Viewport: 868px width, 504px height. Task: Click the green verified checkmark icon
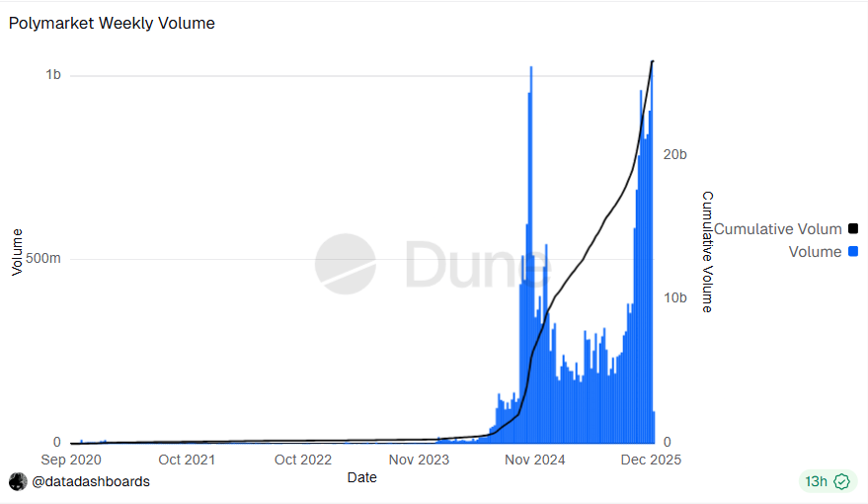coord(842,481)
